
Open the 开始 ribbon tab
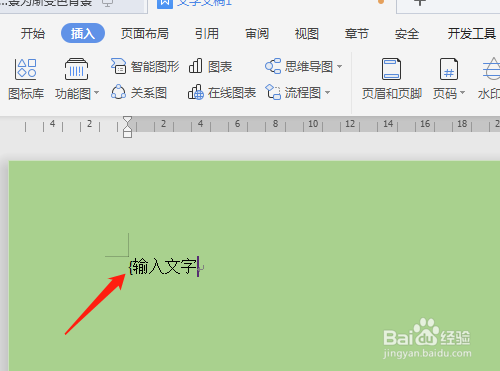tap(33, 34)
